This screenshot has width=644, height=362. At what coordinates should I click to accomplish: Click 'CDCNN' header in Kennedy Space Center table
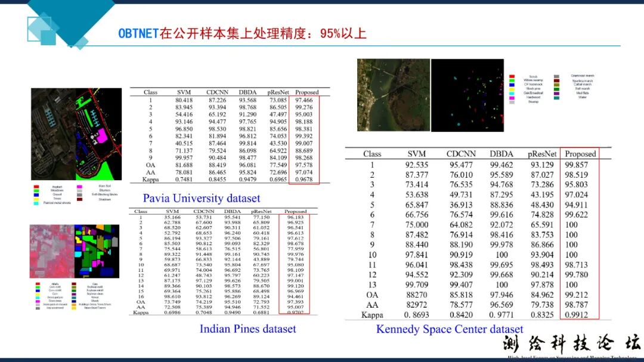[x=461, y=154]
